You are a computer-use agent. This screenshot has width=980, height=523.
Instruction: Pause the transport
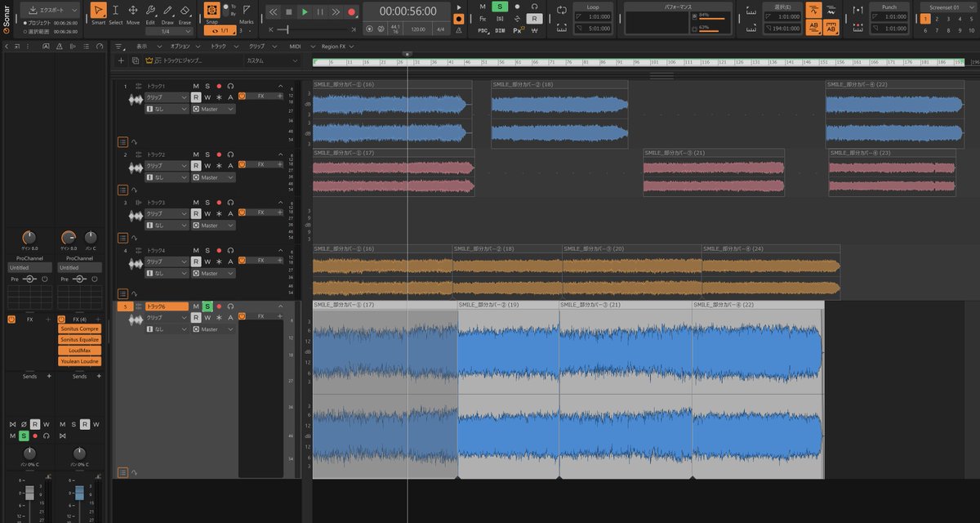[320, 12]
